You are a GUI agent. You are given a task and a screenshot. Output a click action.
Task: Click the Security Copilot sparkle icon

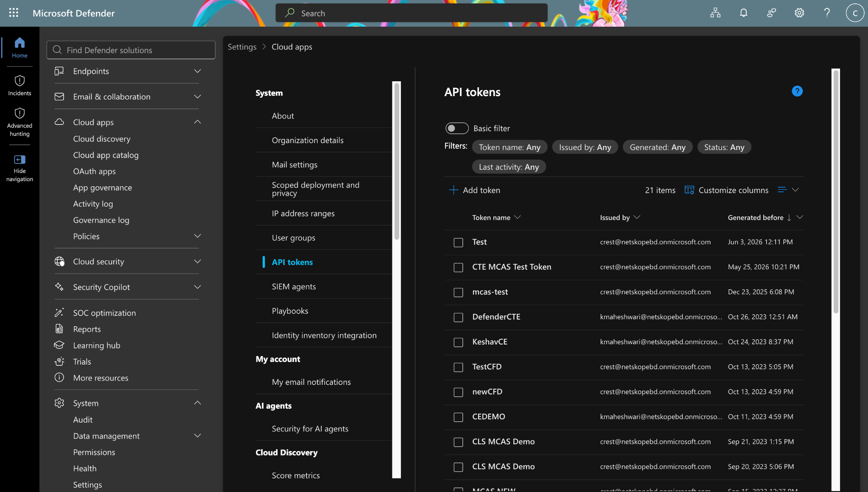[59, 287]
